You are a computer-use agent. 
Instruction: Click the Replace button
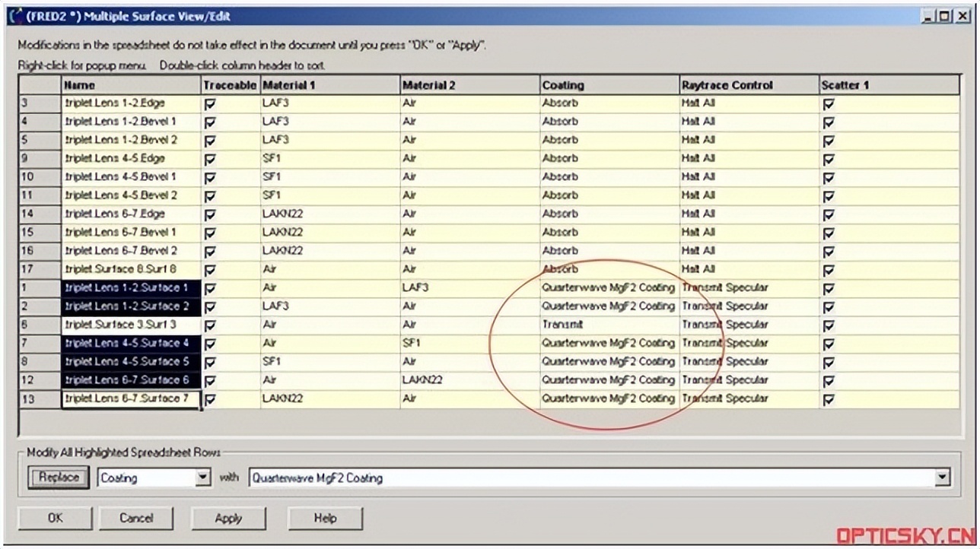57,477
